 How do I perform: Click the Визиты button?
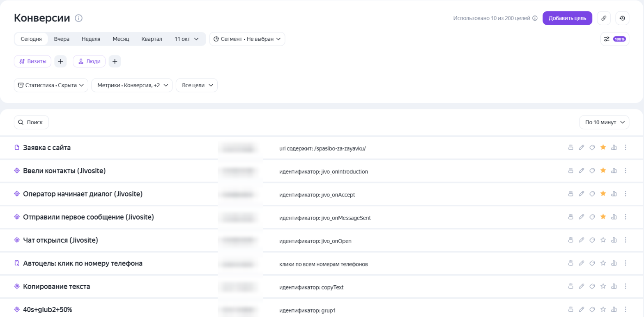(33, 61)
